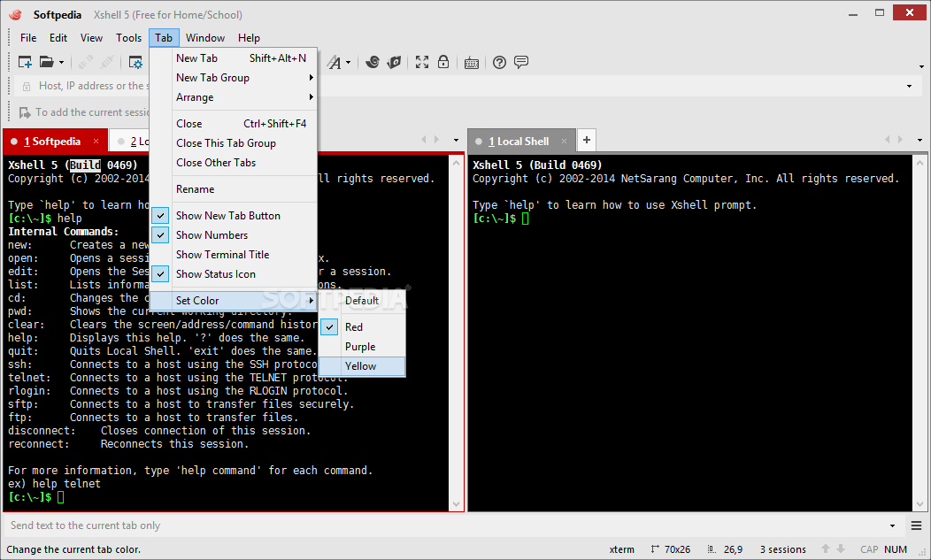The image size is (931, 560).
Task: Open the Help menu
Action: (249, 38)
